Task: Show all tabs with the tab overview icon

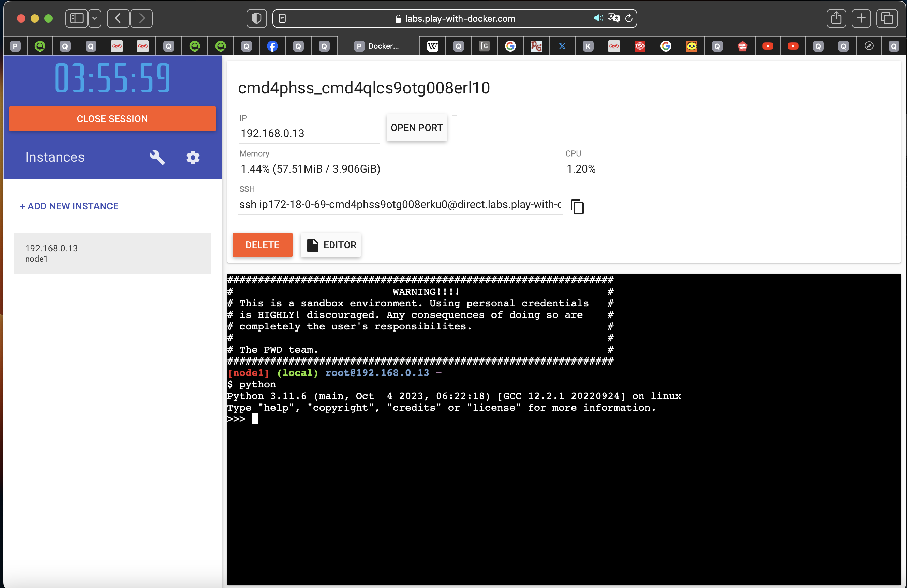Action: pos(887,18)
